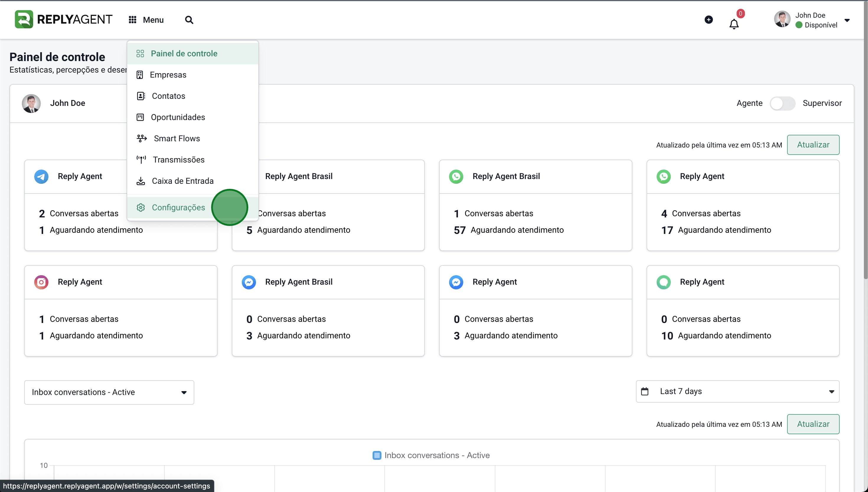
Task: Click the Transmissões antenna icon
Action: pos(141,160)
